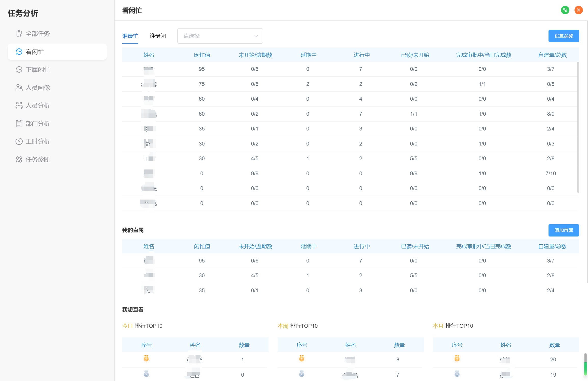Click the silver medal in 本周 TOP10 list
This screenshot has width=588, height=381.
302,374
